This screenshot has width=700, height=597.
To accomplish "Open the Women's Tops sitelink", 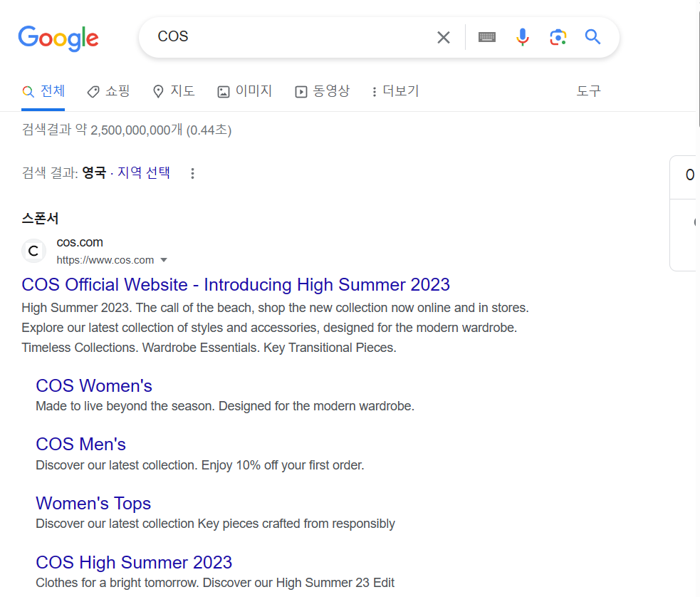I will pyautogui.click(x=93, y=503).
